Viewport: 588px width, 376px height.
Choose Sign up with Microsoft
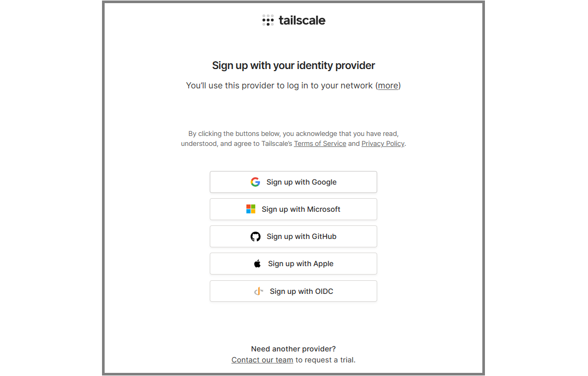(293, 209)
